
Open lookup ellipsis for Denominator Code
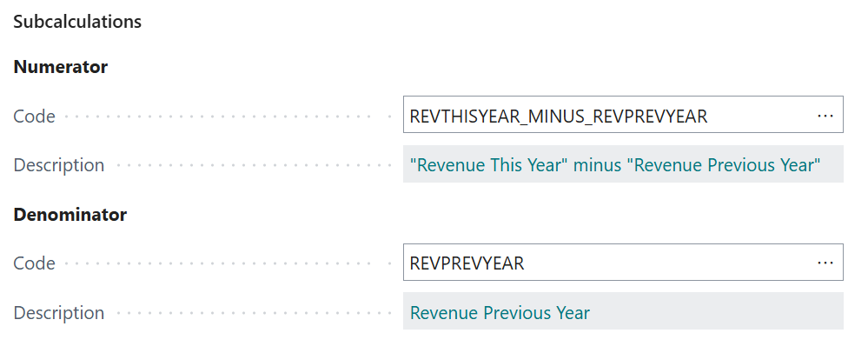825,263
